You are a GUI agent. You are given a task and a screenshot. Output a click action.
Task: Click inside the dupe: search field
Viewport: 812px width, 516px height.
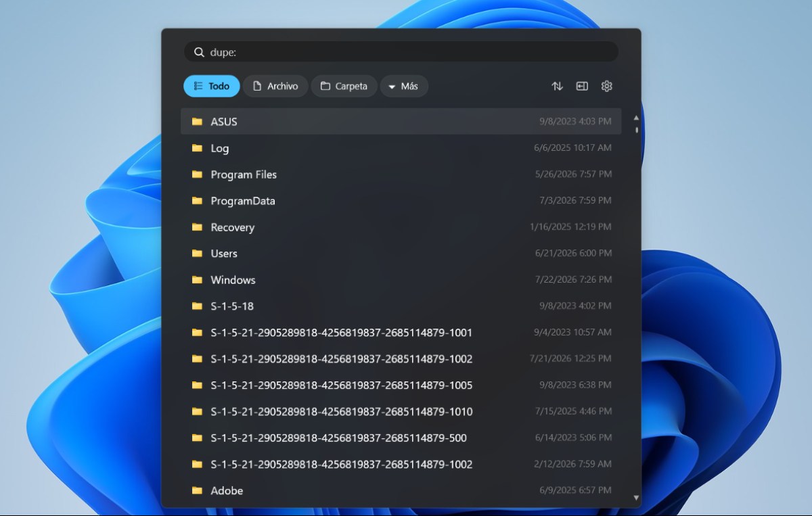click(x=401, y=52)
